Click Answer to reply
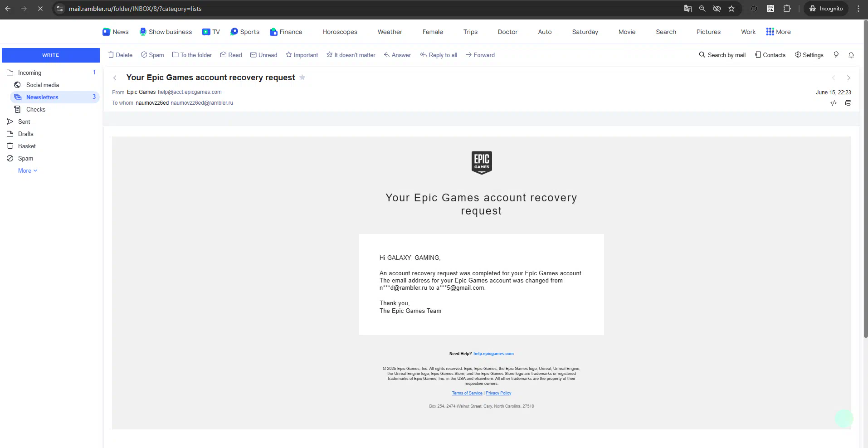Viewport: 868px width, 448px height. [x=397, y=55]
